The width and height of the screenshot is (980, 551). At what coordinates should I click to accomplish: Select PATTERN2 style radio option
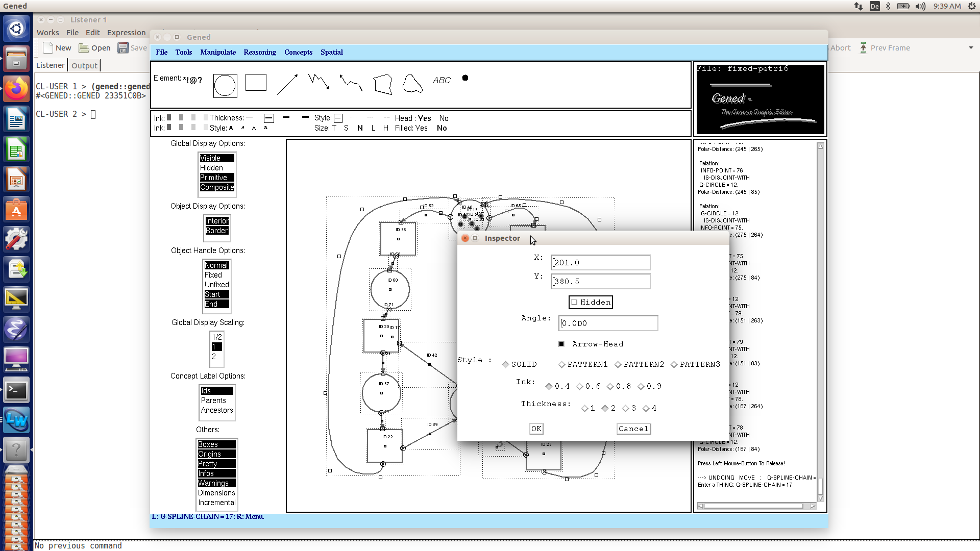click(618, 364)
